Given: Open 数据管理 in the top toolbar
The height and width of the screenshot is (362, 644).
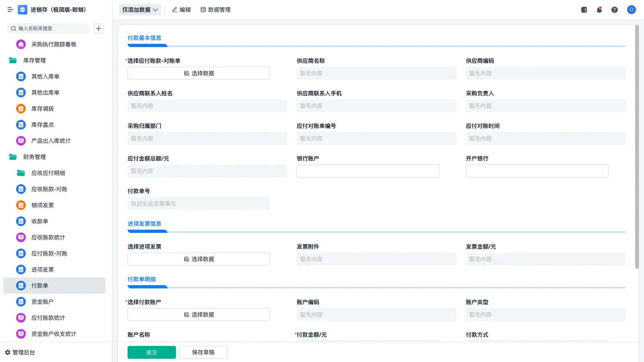Looking at the screenshot, I should 216,10.
